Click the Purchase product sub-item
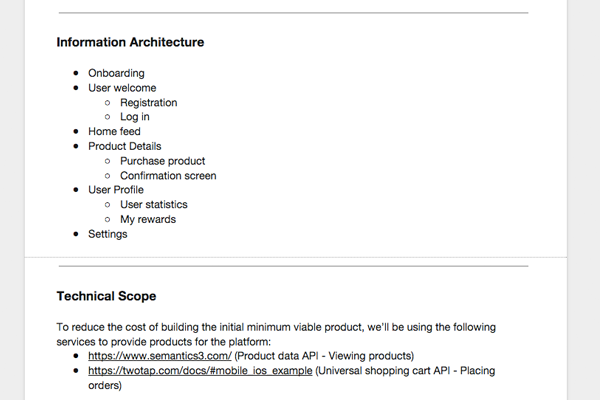The height and width of the screenshot is (400, 600). tap(163, 161)
